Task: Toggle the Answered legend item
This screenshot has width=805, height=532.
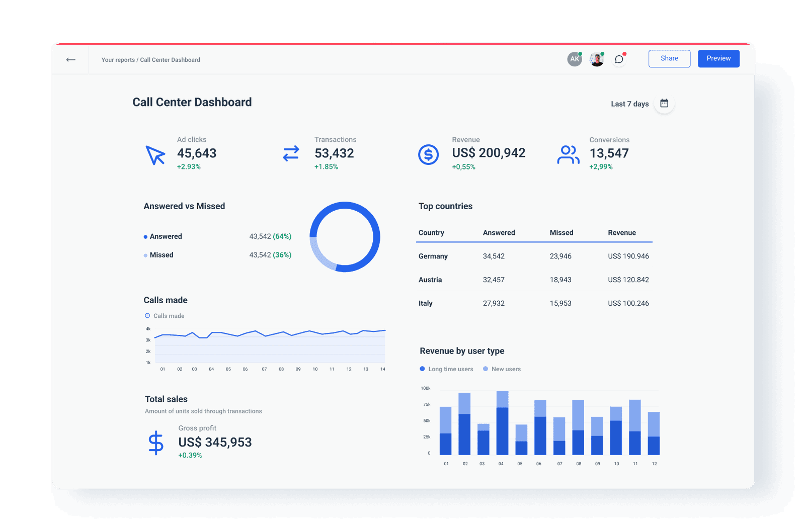Action: 163,236
